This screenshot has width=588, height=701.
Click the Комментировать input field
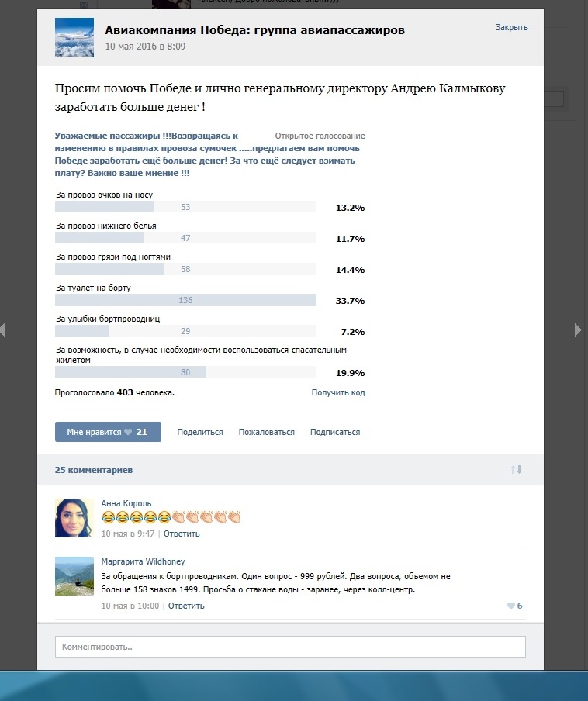pos(290,646)
